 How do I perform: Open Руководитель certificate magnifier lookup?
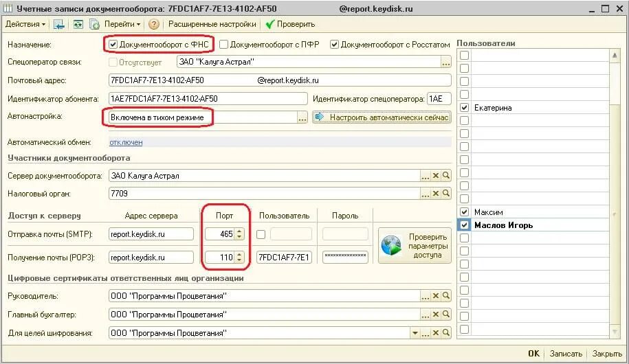445,296
